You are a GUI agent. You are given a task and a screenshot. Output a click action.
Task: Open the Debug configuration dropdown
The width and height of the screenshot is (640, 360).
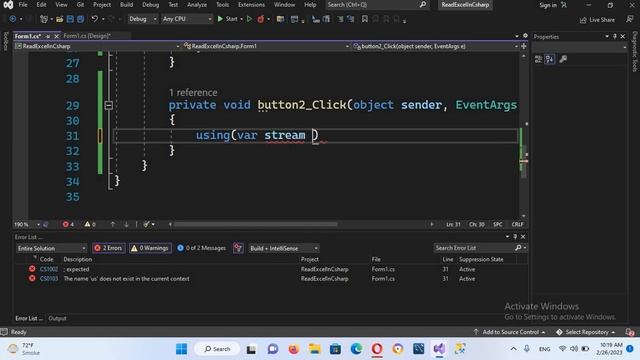[142, 19]
